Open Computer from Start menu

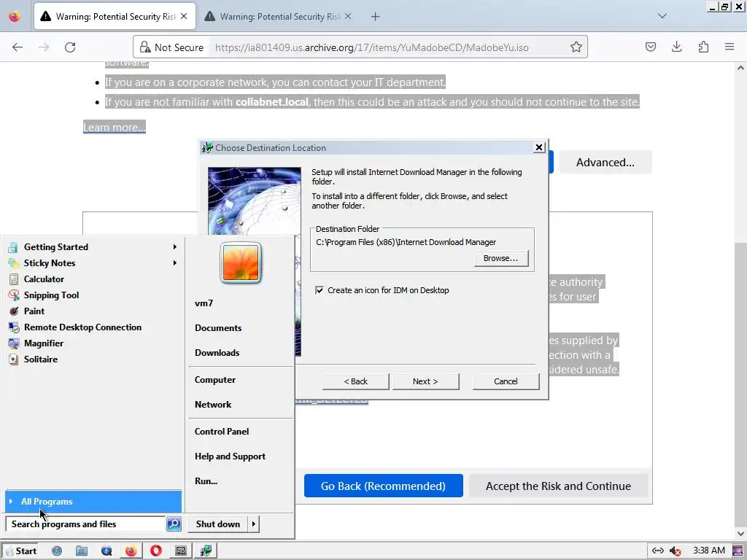point(215,380)
